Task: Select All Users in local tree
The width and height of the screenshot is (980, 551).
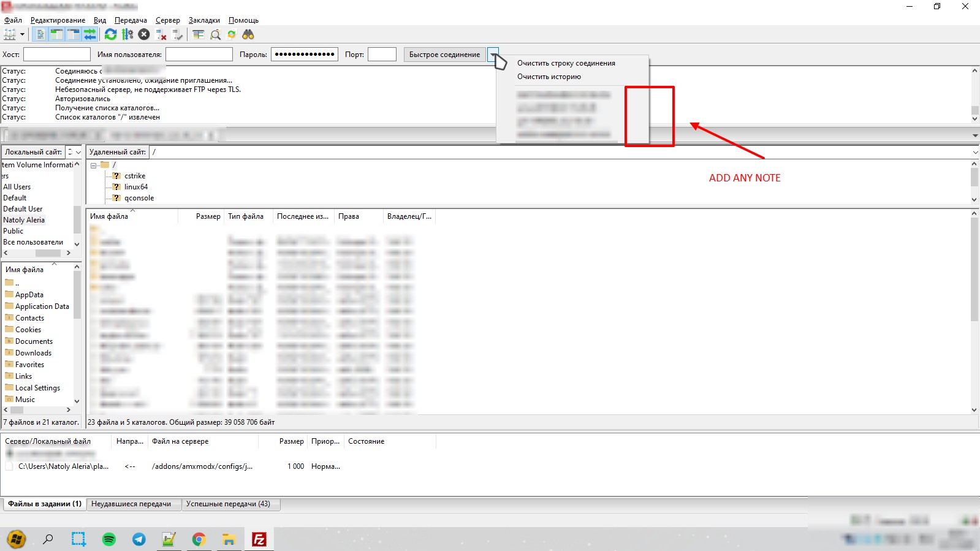Action: point(17,187)
